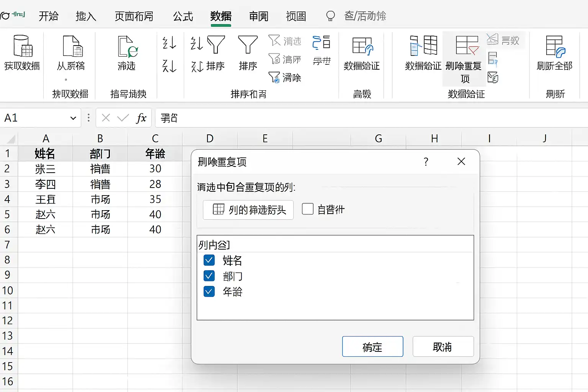Uncheck the 部门 column checkbox
Screen dimensions: 588x392
(x=209, y=276)
